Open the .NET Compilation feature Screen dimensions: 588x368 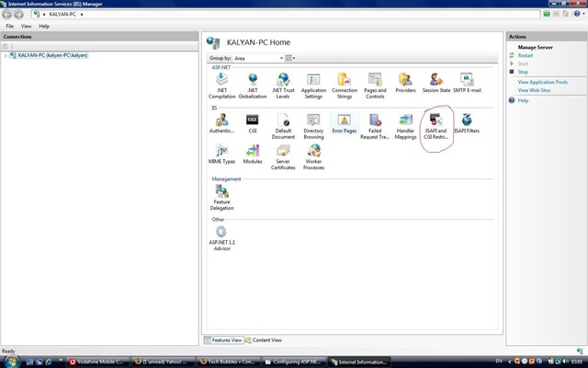[x=221, y=86]
